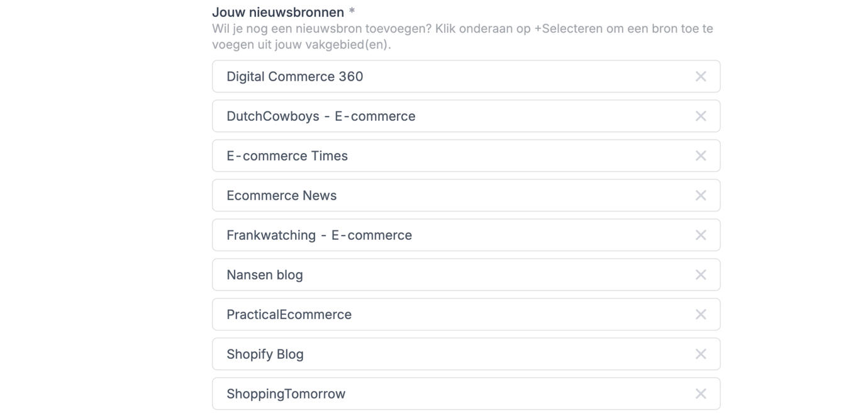The height and width of the screenshot is (413, 868).
Task: Select the ShoppingTomorrow entry
Action: click(286, 394)
